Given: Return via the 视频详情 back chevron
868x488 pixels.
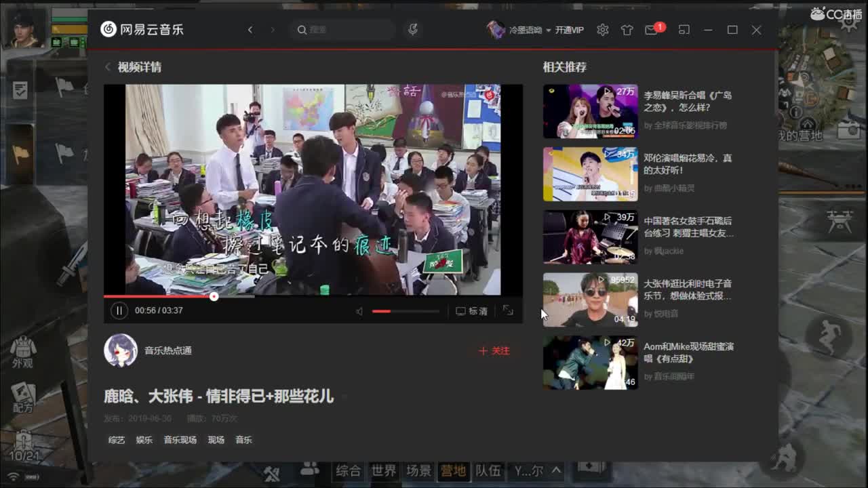Looking at the screenshot, I should [x=107, y=67].
